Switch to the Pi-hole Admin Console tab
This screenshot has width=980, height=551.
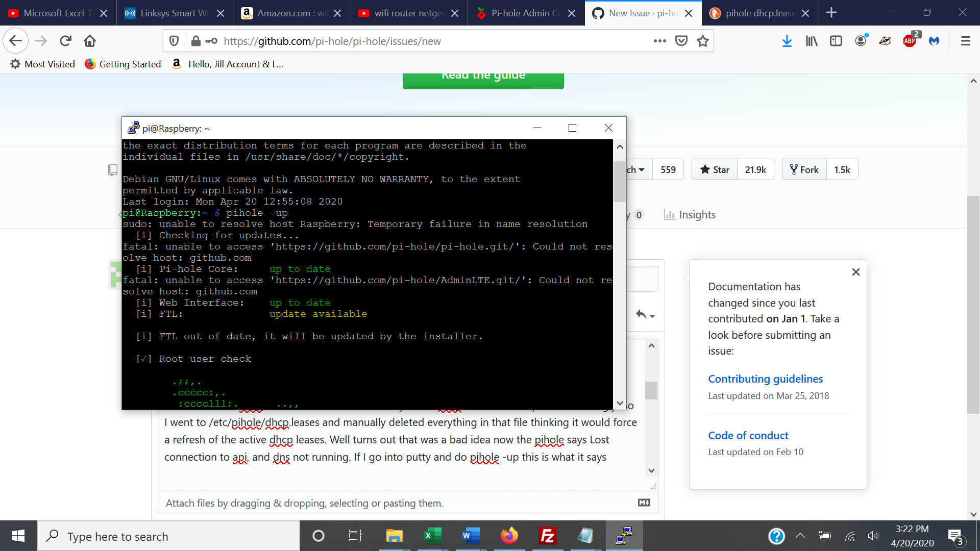tap(526, 13)
